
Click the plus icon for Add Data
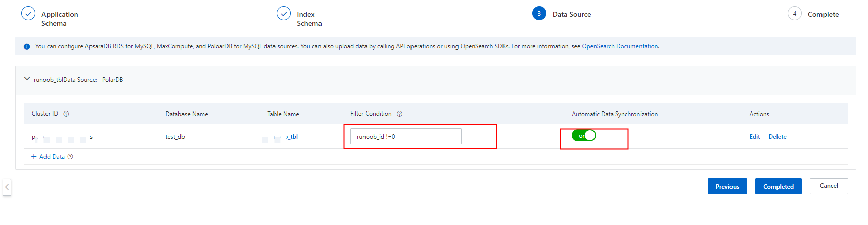[x=34, y=157]
